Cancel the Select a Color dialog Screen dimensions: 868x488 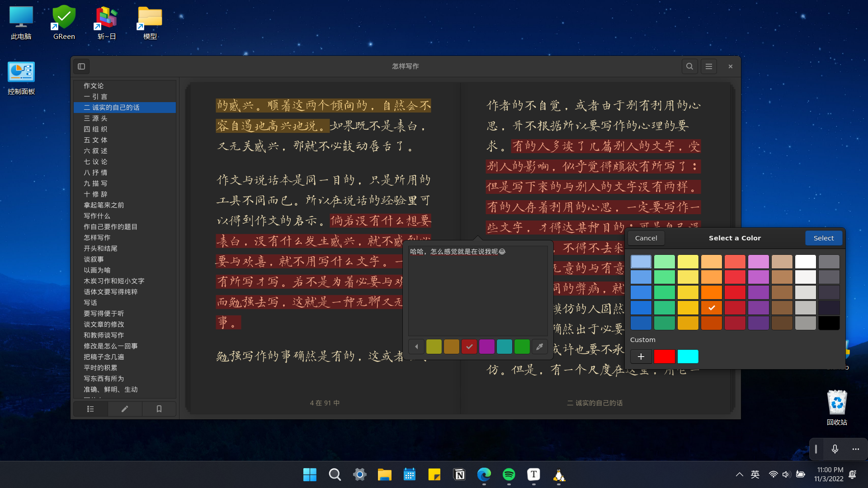646,238
